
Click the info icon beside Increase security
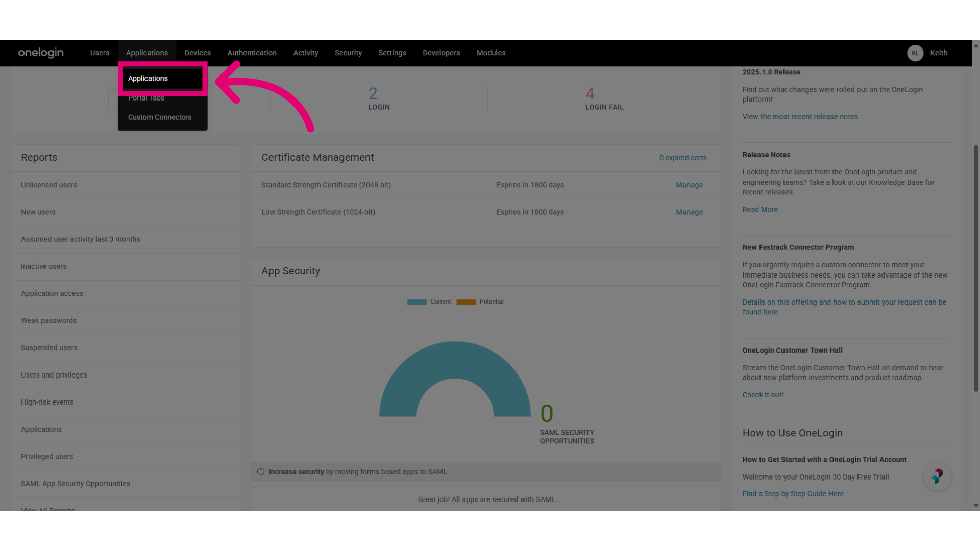pyautogui.click(x=261, y=472)
